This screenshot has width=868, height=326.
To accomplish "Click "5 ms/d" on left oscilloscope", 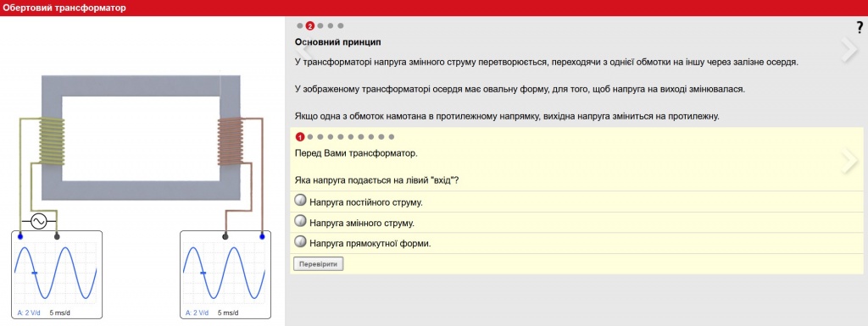I will [x=60, y=312].
